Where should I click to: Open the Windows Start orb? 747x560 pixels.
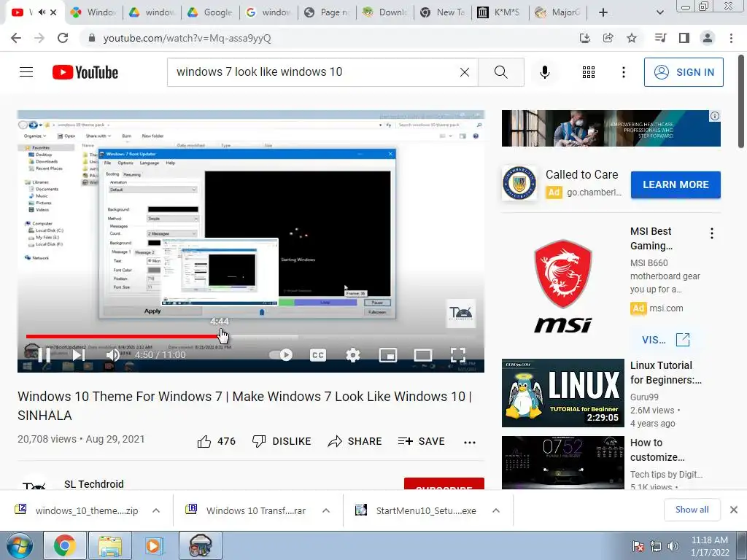20,546
